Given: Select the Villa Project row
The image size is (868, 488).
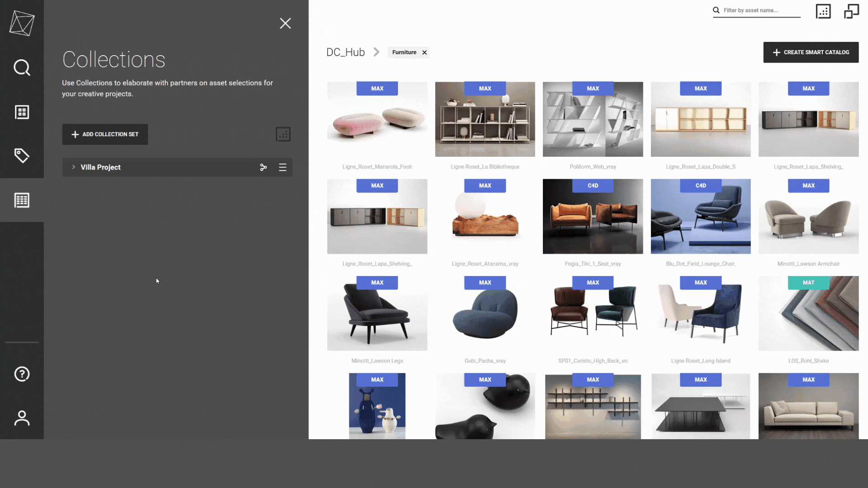Looking at the screenshot, I should click(x=177, y=167).
